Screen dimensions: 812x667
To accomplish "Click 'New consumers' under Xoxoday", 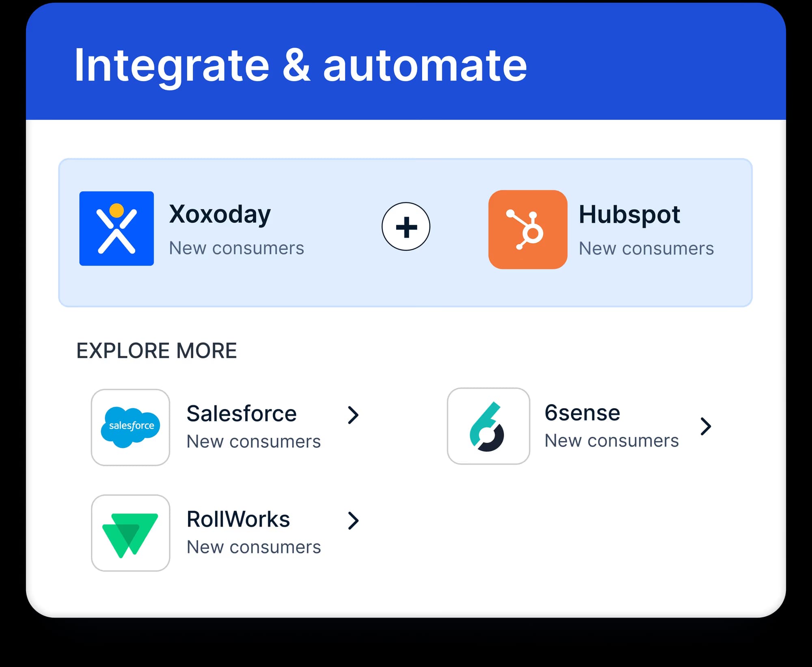I will pos(237,248).
